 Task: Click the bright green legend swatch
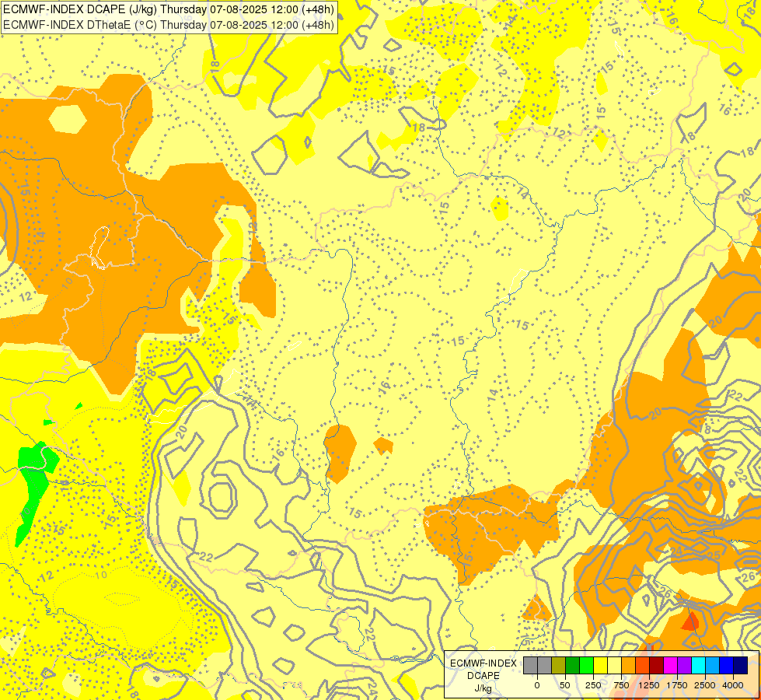[x=587, y=666]
